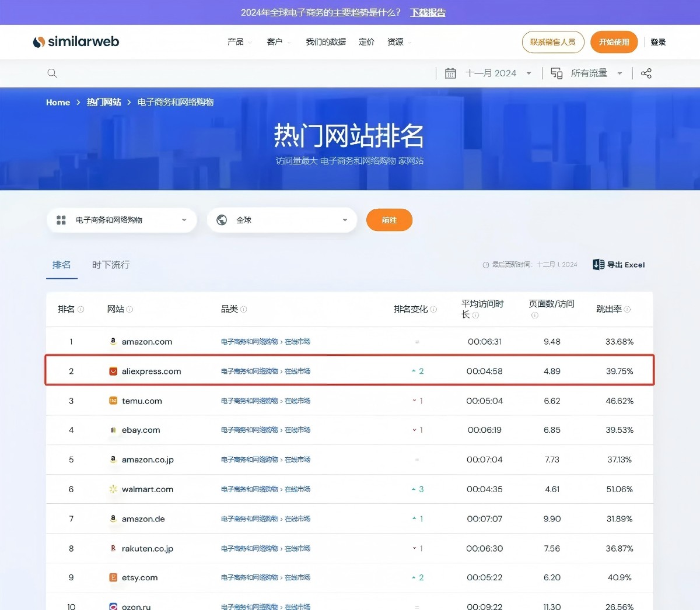700x610 pixels.
Task: Click the info icon next to 网站 header
Action: [x=130, y=309]
